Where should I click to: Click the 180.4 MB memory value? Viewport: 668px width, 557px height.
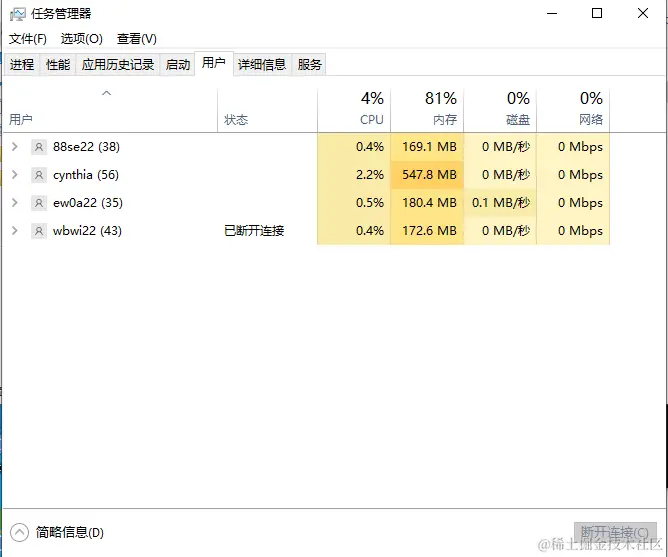tap(429, 203)
